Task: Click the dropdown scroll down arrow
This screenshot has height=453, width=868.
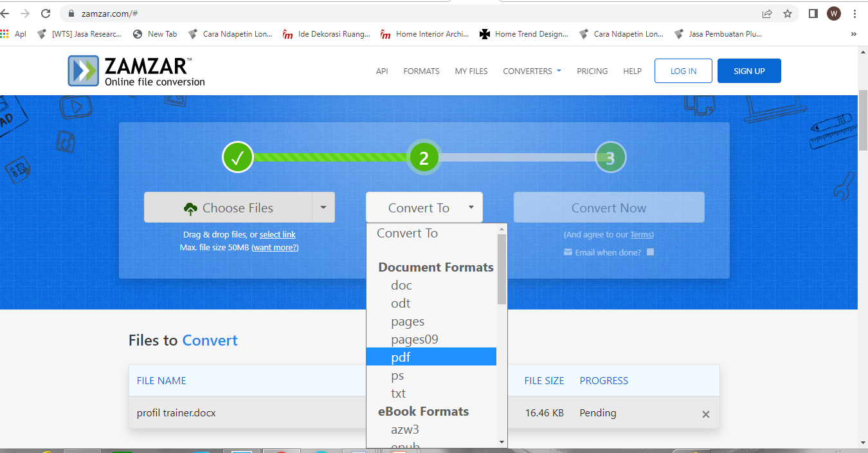Action: pyautogui.click(x=502, y=442)
